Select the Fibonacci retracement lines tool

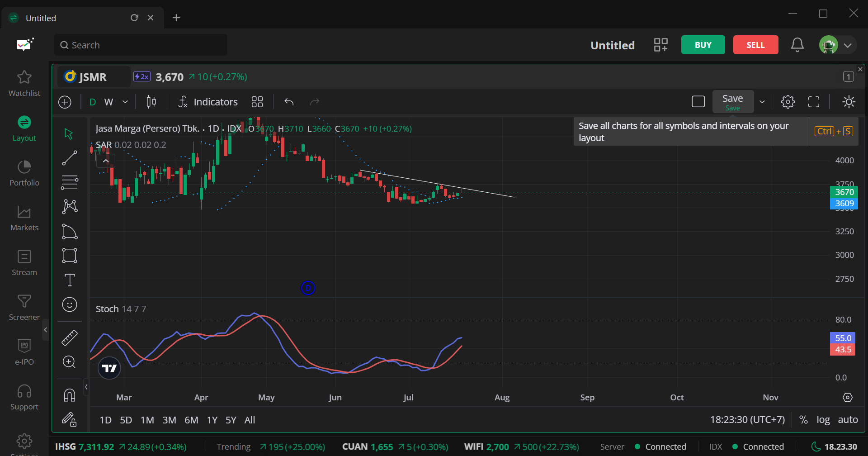coord(69,182)
